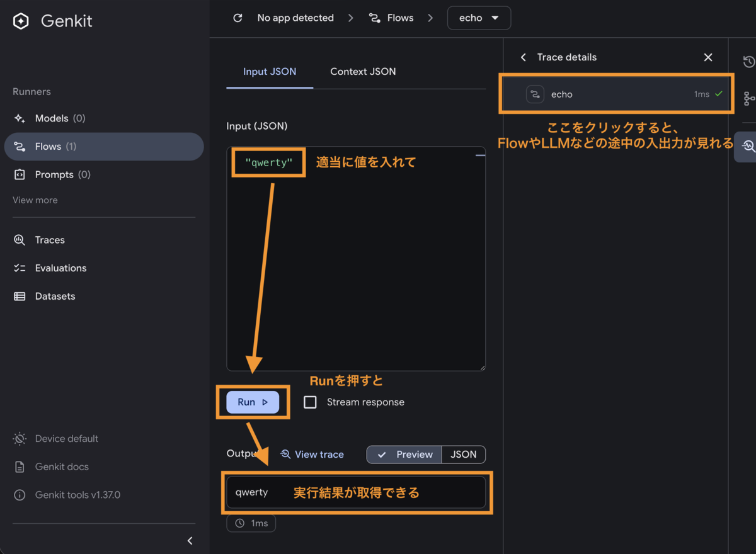The width and height of the screenshot is (756, 554).
Task: Click the trace inspect icon in the right rail
Action: 748,146
